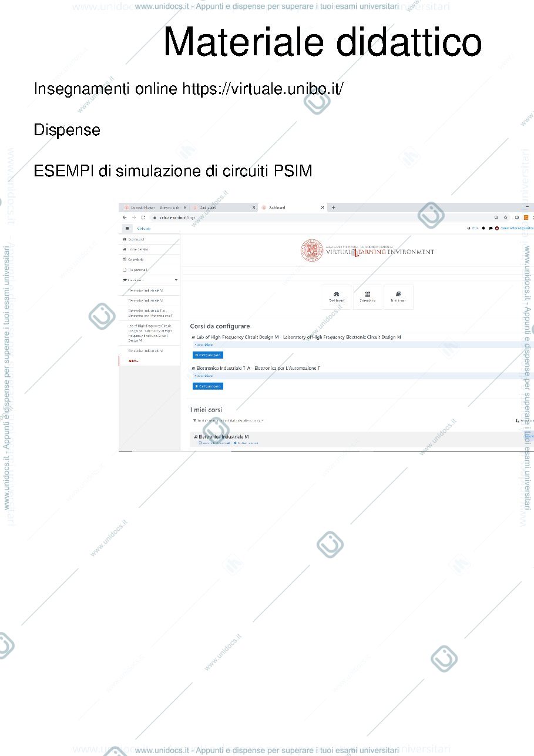
Task: Open the course filter dropdown under I miei corsi
Action: 229,420
